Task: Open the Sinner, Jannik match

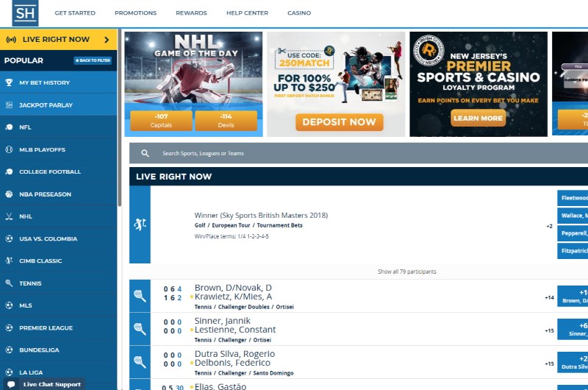Action: tap(223, 321)
